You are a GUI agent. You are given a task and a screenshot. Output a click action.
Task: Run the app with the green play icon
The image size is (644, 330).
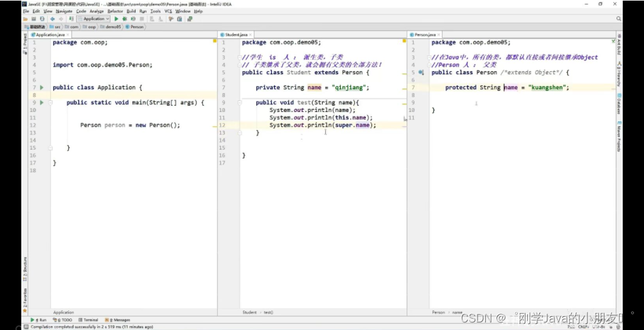116,19
